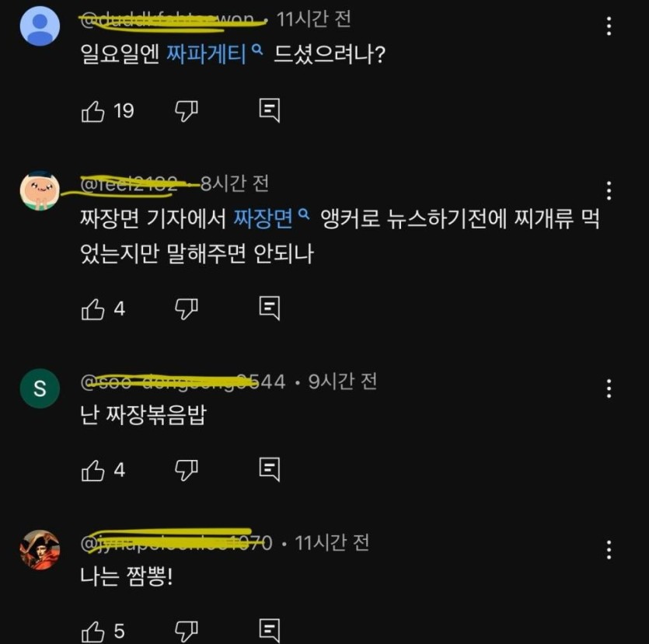The height and width of the screenshot is (644, 649).
Task: Like the 짜파게티 comment with 19 likes
Action: 93,111
